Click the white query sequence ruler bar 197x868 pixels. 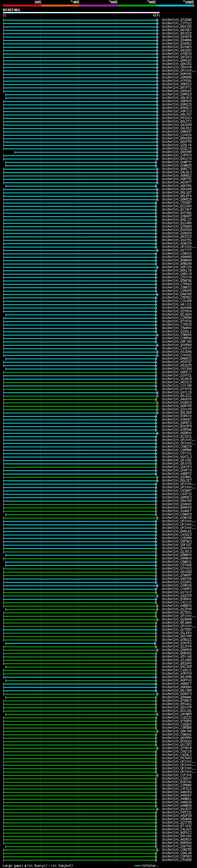click(x=81, y=13)
